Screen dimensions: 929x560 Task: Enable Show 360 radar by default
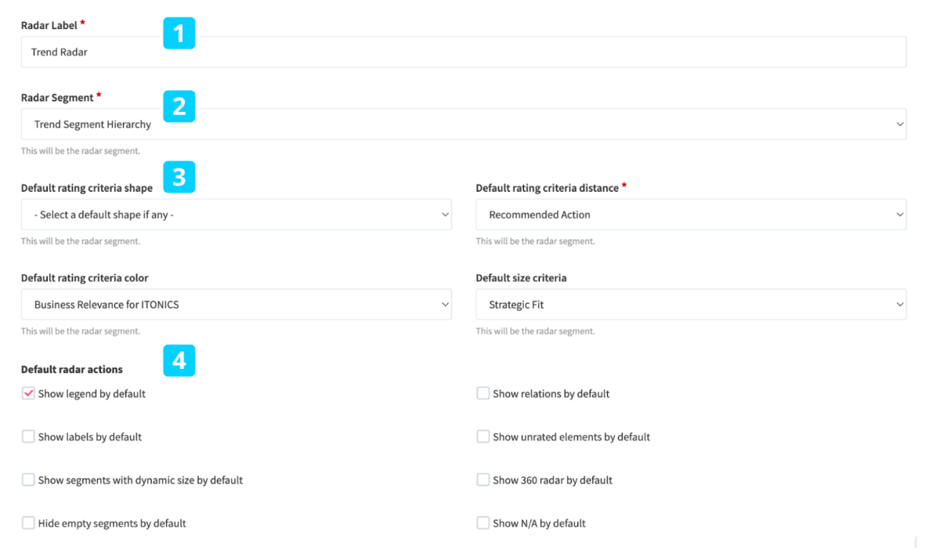click(483, 479)
